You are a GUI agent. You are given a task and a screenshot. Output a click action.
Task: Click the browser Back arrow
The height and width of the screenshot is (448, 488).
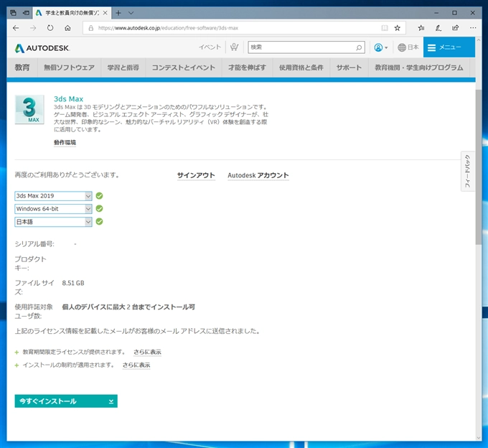(x=16, y=28)
